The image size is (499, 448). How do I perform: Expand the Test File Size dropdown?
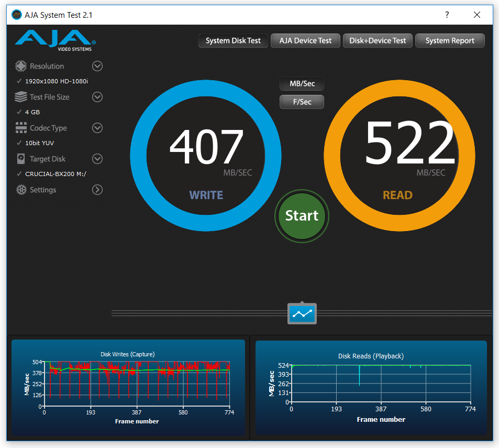[x=97, y=97]
